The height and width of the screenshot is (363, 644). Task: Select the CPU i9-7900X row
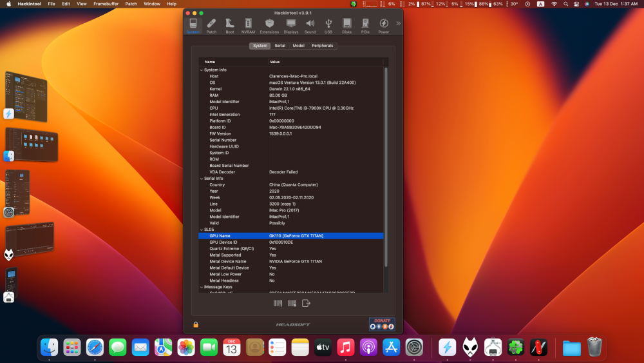click(x=291, y=108)
